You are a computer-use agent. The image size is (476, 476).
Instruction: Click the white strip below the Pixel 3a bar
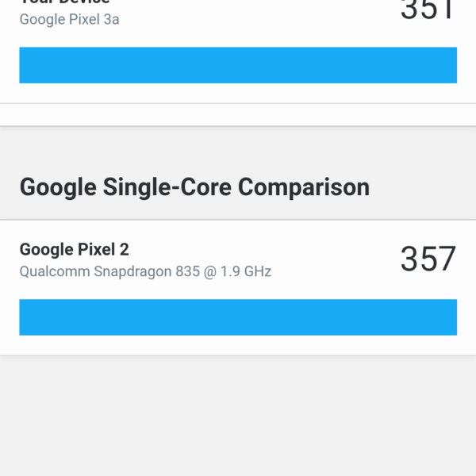pyautogui.click(x=238, y=93)
